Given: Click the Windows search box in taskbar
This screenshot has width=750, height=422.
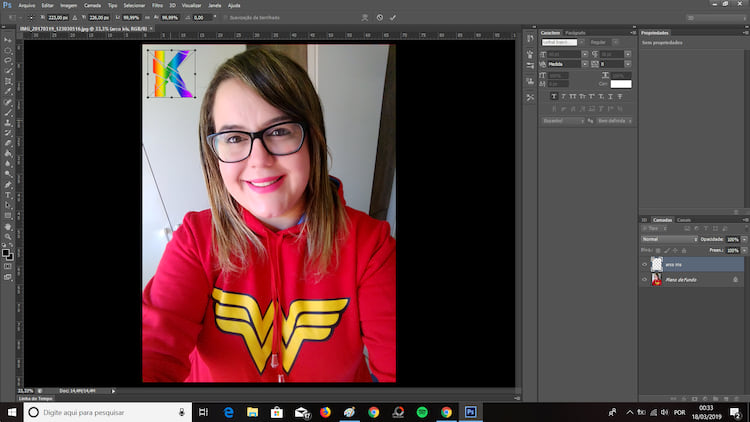Looking at the screenshot, I should tap(100, 411).
